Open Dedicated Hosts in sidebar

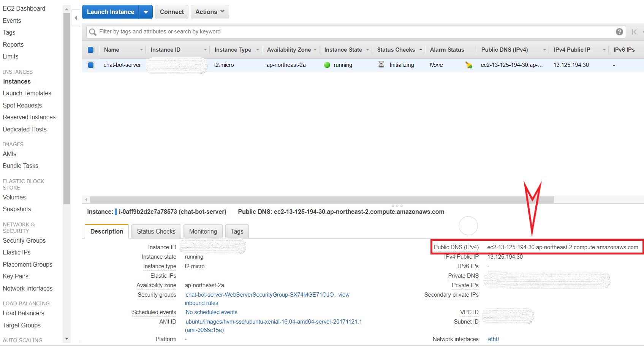(25, 129)
